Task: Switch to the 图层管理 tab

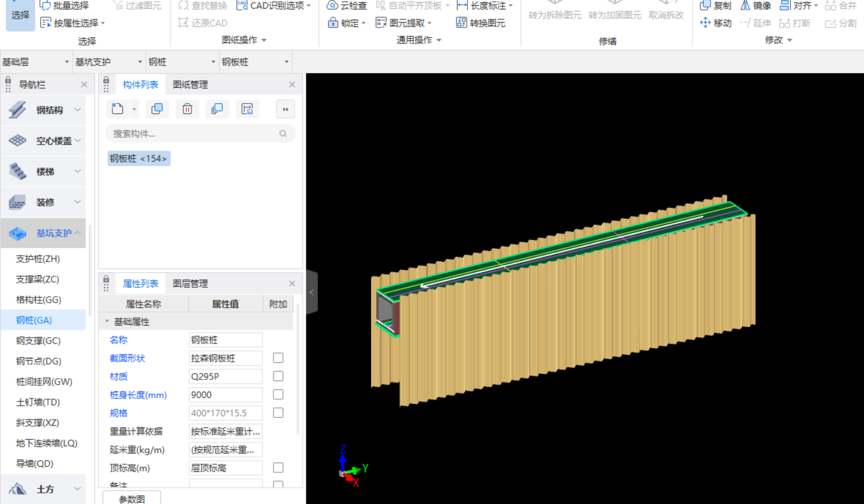Action: pyautogui.click(x=190, y=283)
